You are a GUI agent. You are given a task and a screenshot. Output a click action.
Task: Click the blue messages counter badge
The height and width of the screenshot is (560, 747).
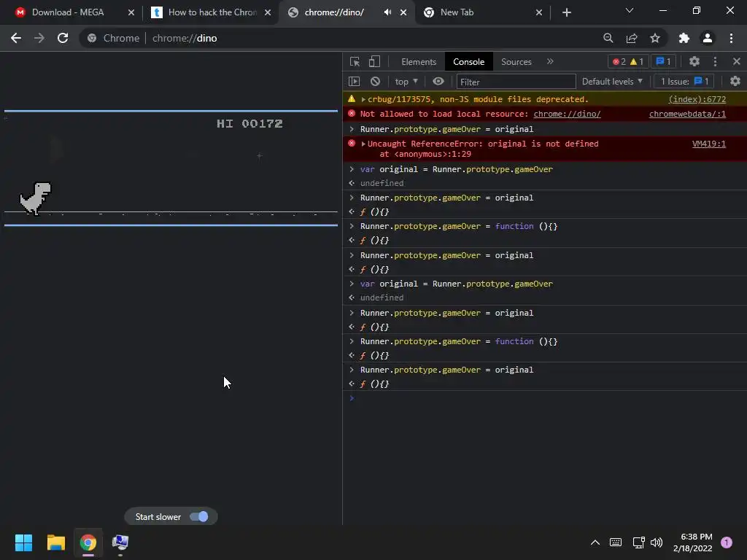coord(663,61)
